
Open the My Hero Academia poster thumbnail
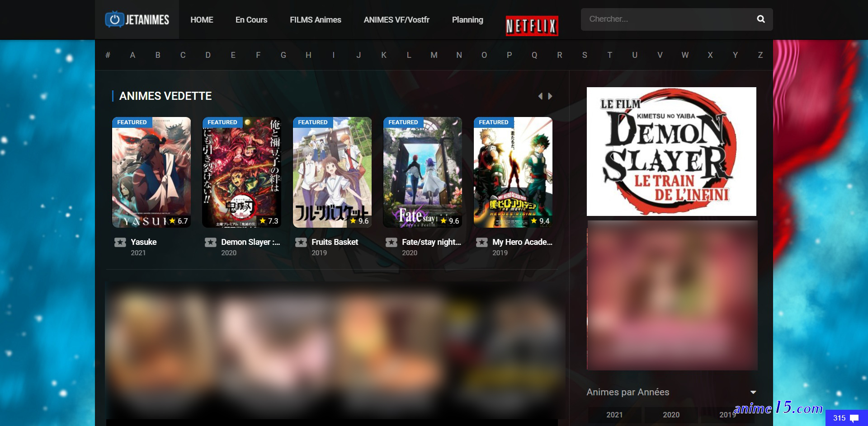pyautogui.click(x=513, y=172)
